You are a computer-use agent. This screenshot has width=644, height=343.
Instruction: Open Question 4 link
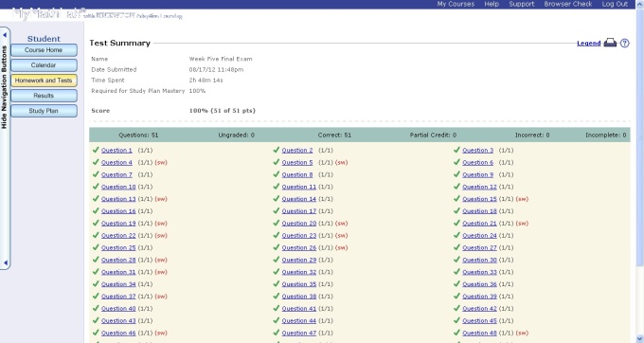coord(116,163)
